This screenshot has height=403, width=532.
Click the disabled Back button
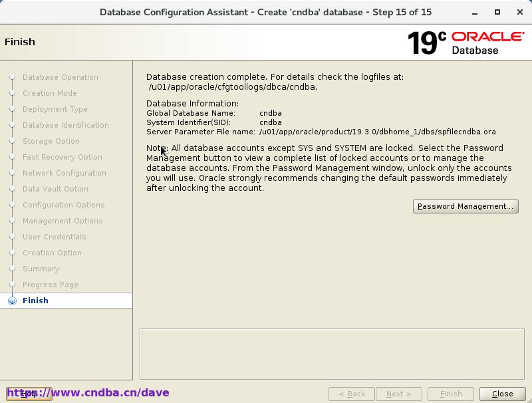(352, 394)
